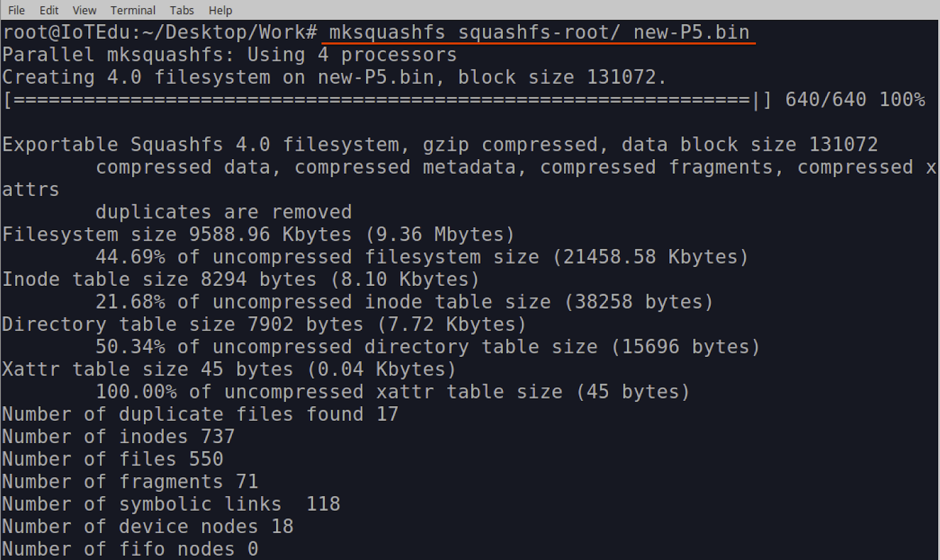Open the Edit menu
The image size is (940, 560).
(x=49, y=10)
